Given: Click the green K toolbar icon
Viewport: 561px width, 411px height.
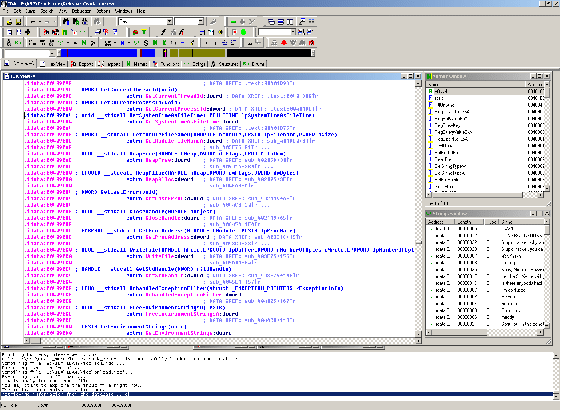Looking at the screenshot, I should pyautogui.click(x=165, y=43).
